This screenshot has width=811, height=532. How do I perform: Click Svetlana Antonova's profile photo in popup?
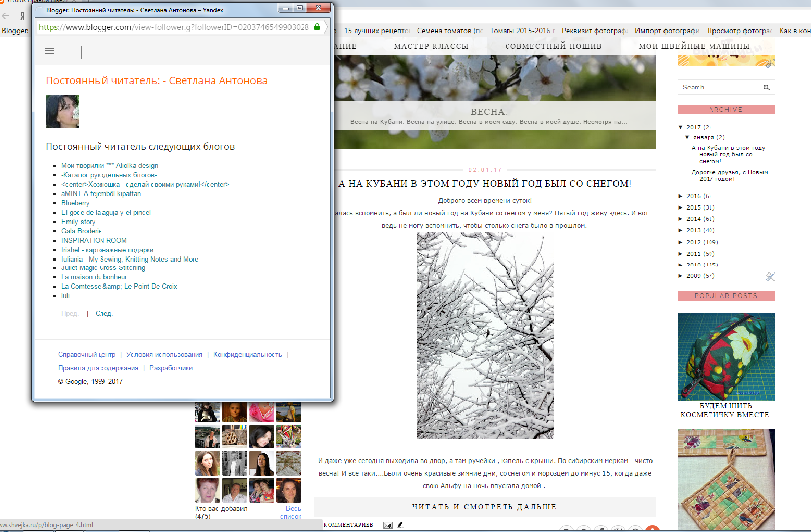pos(62,111)
